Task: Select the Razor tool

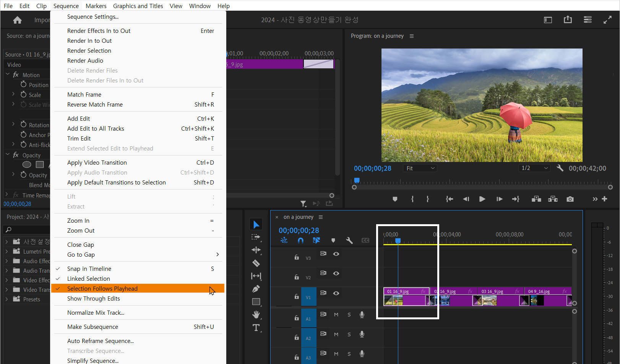Action: (256, 263)
